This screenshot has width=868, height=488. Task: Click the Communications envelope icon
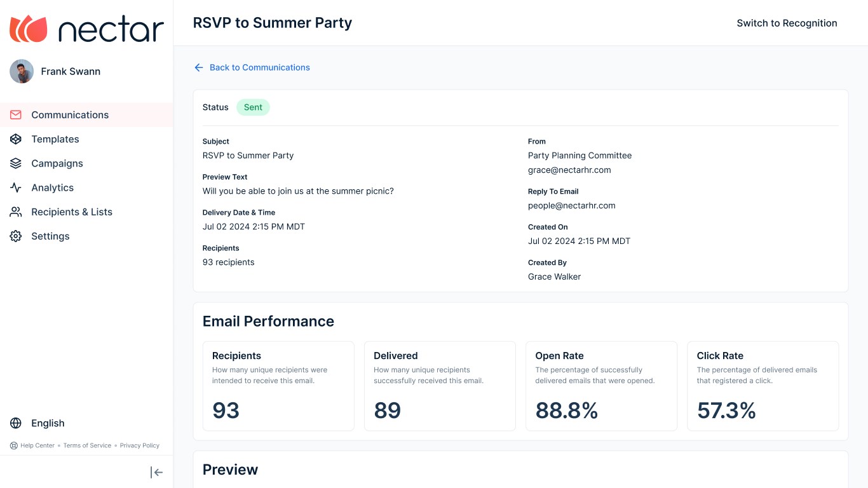pyautogui.click(x=16, y=115)
